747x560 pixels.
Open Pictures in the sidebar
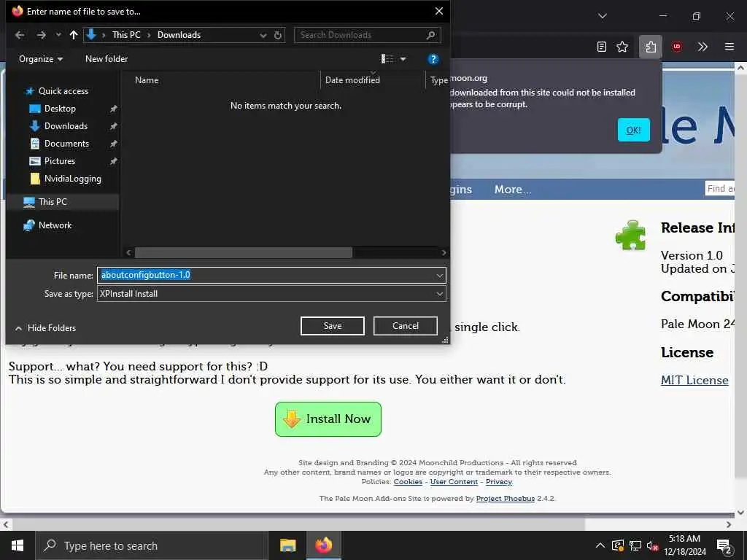click(x=60, y=161)
